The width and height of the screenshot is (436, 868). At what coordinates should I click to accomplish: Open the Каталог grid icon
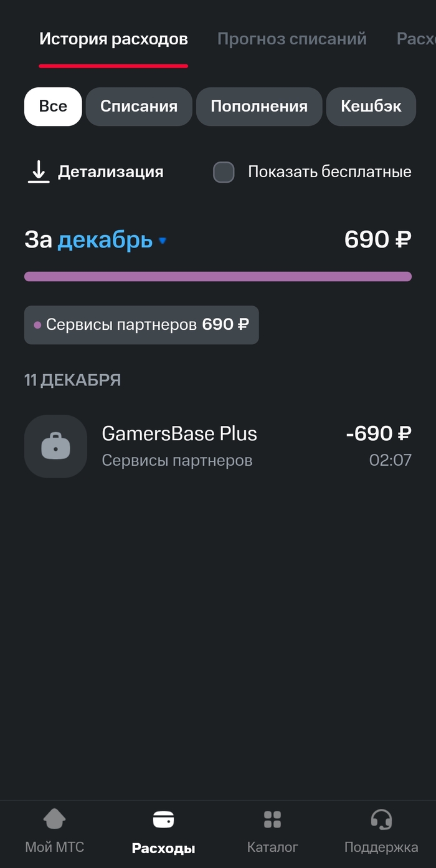(x=272, y=819)
